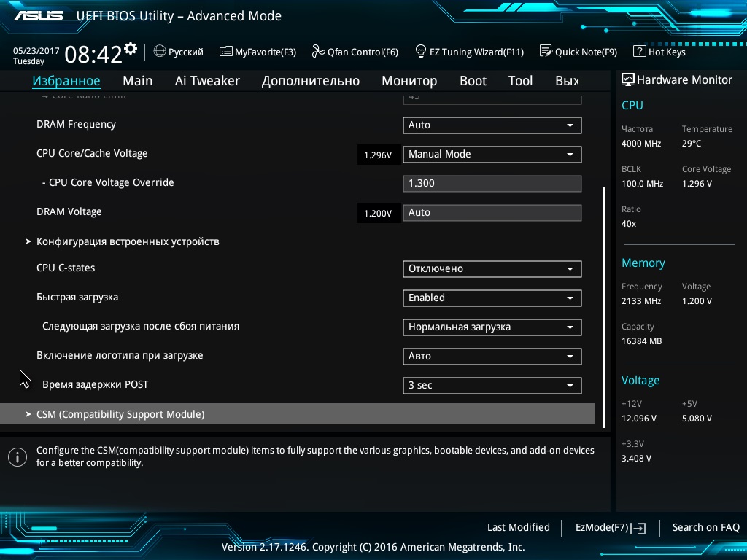Click the Voltage section heading
The image size is (747, 560).
[x=640, y=380]
